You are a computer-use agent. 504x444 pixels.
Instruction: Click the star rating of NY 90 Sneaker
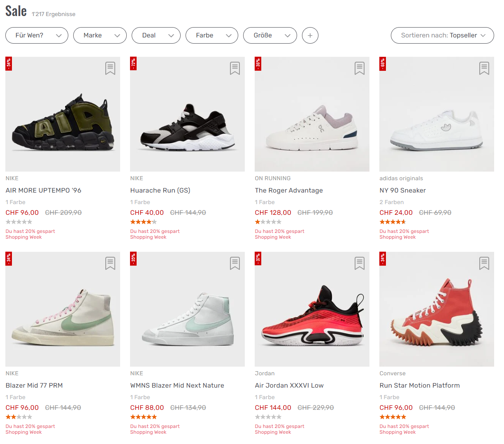[x=393, y=222]
